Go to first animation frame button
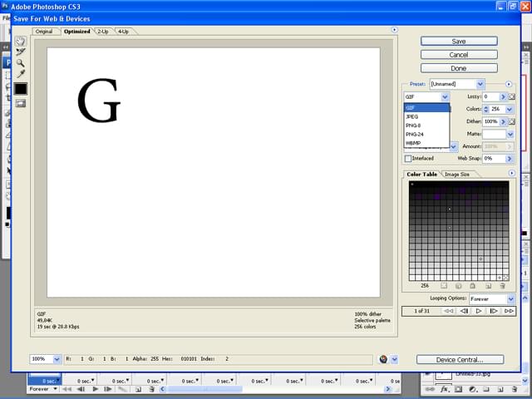The image size is (532, 399). (449, 311)
